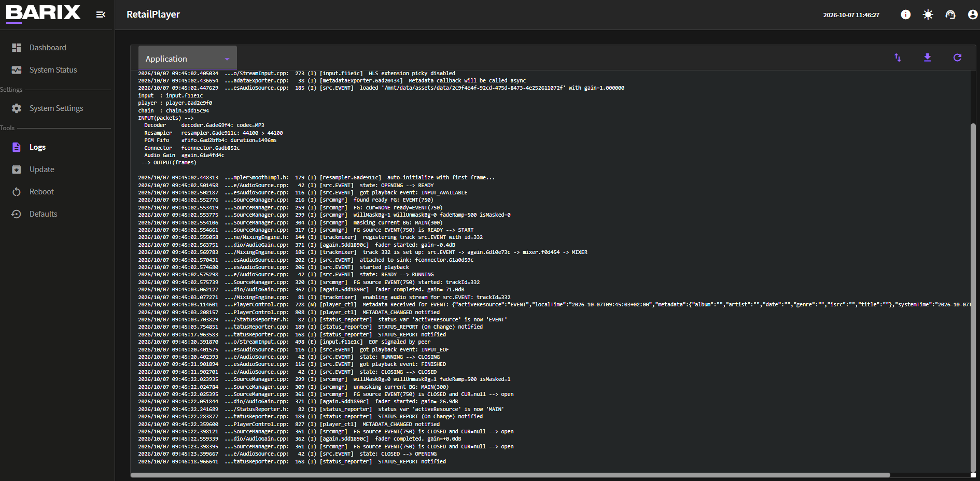
Task: Open the info icon in header
Action: click(905, 15)
